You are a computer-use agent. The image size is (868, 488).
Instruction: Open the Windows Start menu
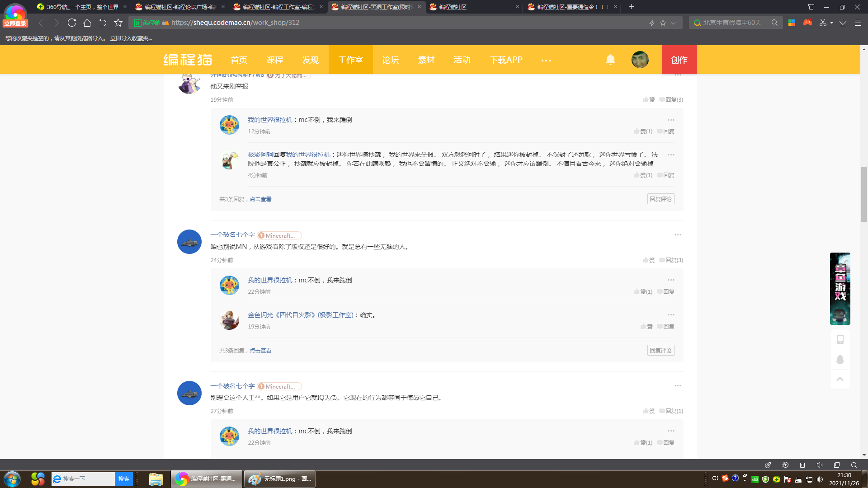[x=12, y=479]
